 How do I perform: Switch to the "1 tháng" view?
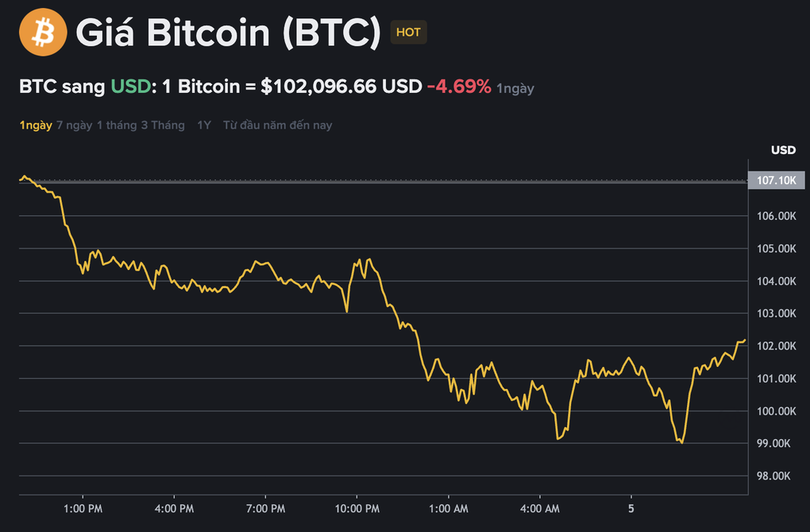click(x=115, y=125)
